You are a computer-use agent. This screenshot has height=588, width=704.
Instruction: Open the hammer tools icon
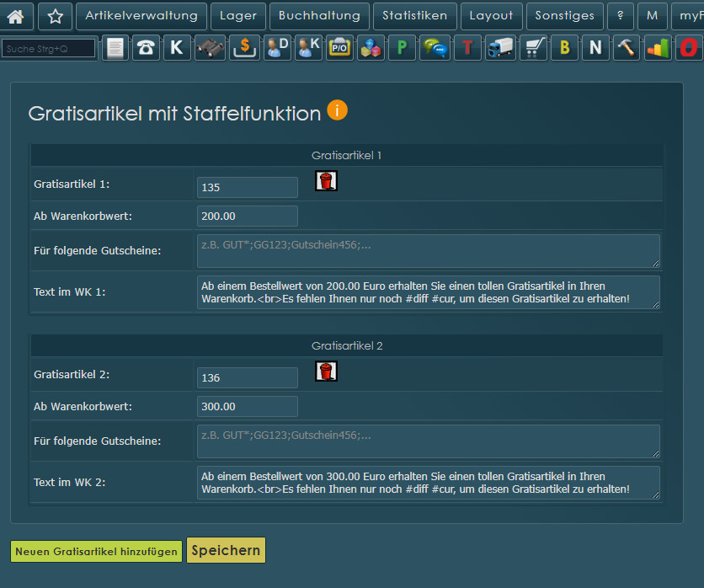(627, 48)
